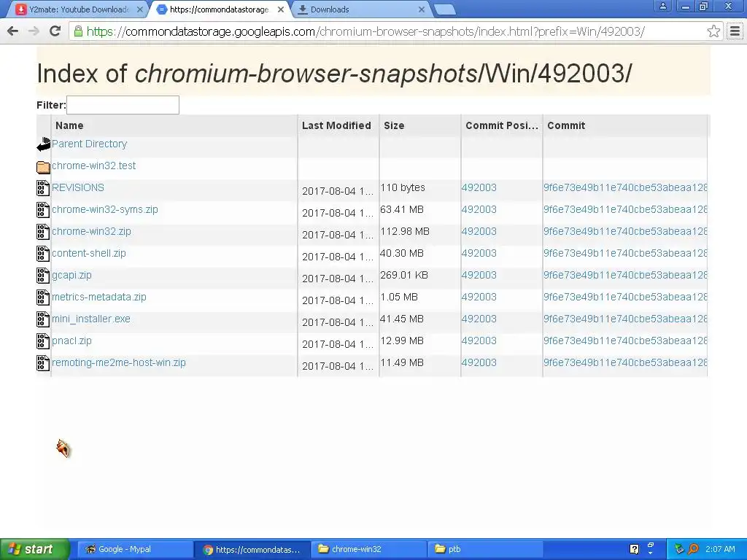Open the user profile icon in title bar

point(662,6)
